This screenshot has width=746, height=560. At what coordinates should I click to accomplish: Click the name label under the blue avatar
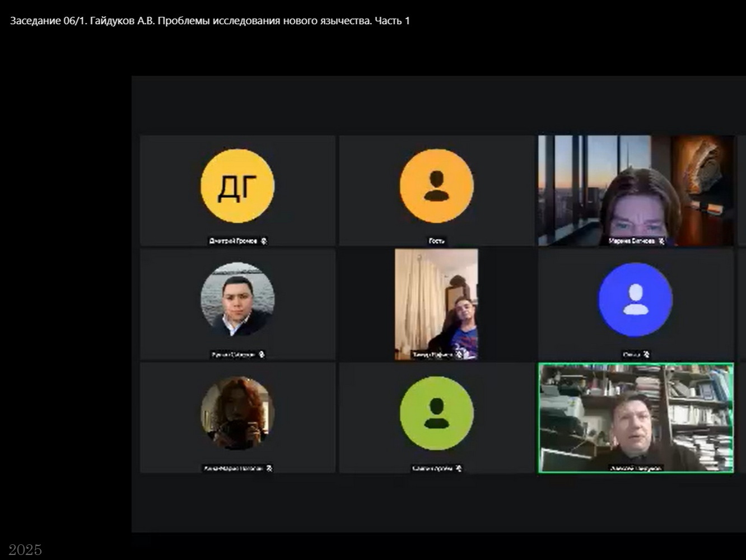[631, 354]
